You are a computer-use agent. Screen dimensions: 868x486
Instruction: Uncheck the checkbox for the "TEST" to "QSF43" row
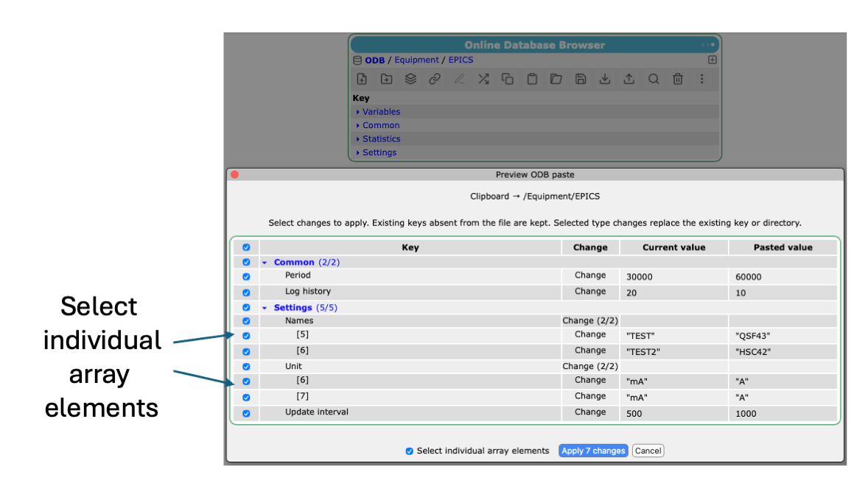click(246, 336)
